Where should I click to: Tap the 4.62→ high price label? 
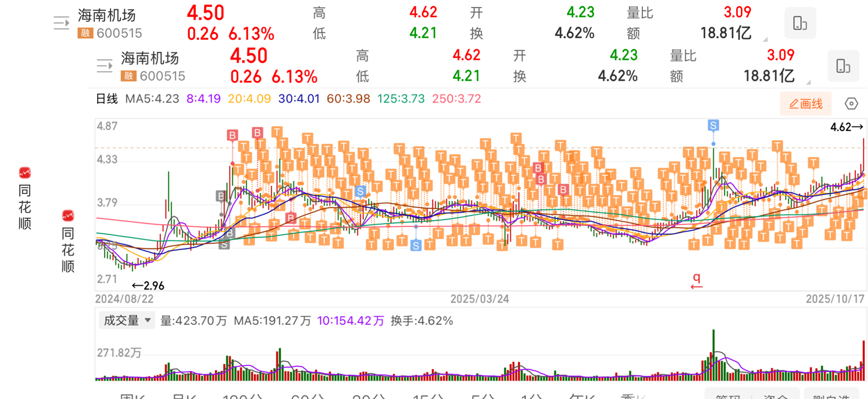click(847, 127)
